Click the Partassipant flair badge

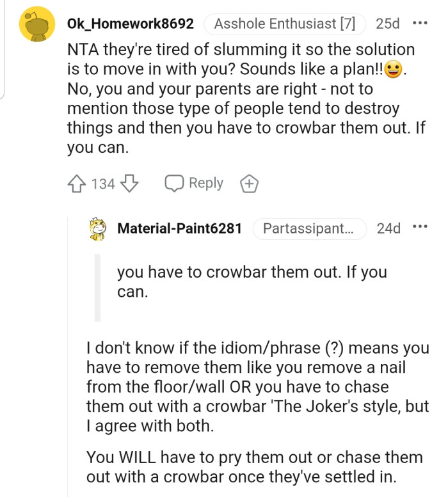click(309, 228)
